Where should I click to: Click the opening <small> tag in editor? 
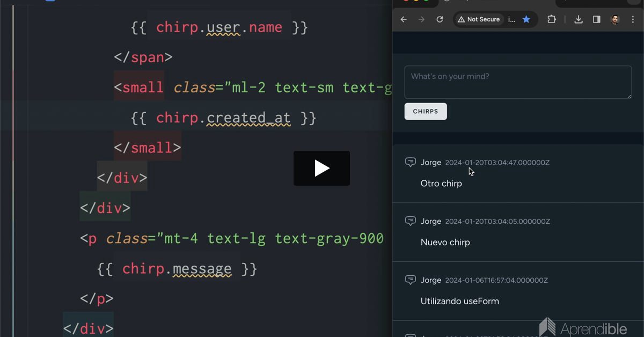[x=139, y=87]
